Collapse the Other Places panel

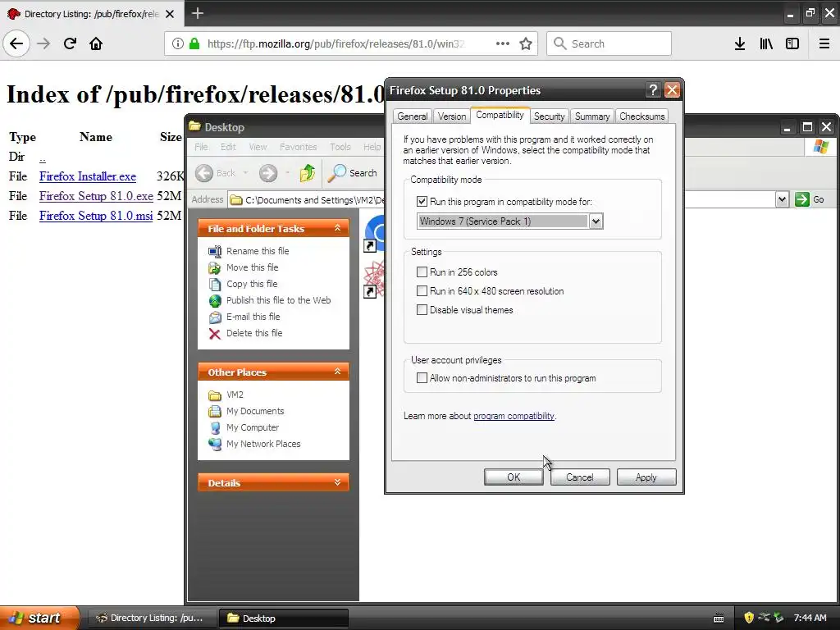click(337, 372)
